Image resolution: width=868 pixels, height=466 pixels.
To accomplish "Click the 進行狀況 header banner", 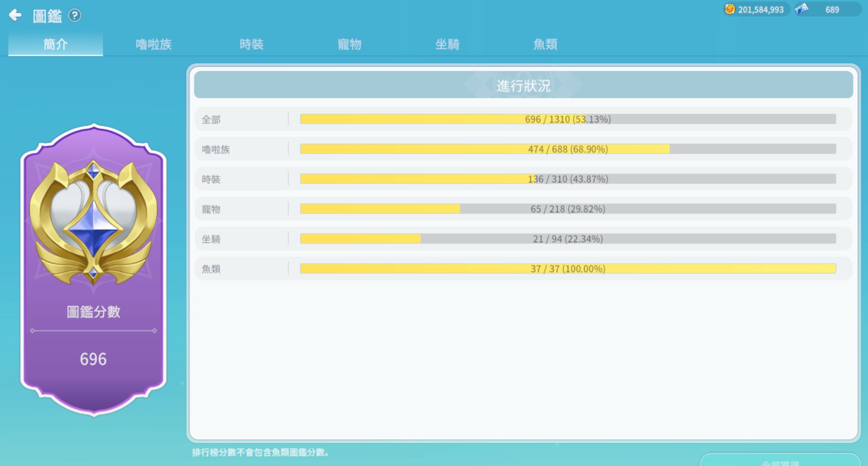I will coord(523,85).
